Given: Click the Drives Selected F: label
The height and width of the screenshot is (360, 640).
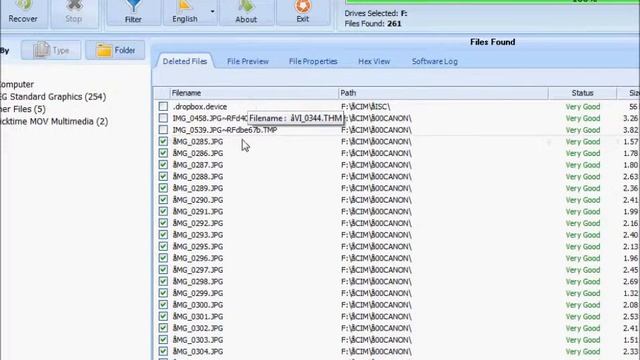Looking at the screenshot, I should point(376,13).
